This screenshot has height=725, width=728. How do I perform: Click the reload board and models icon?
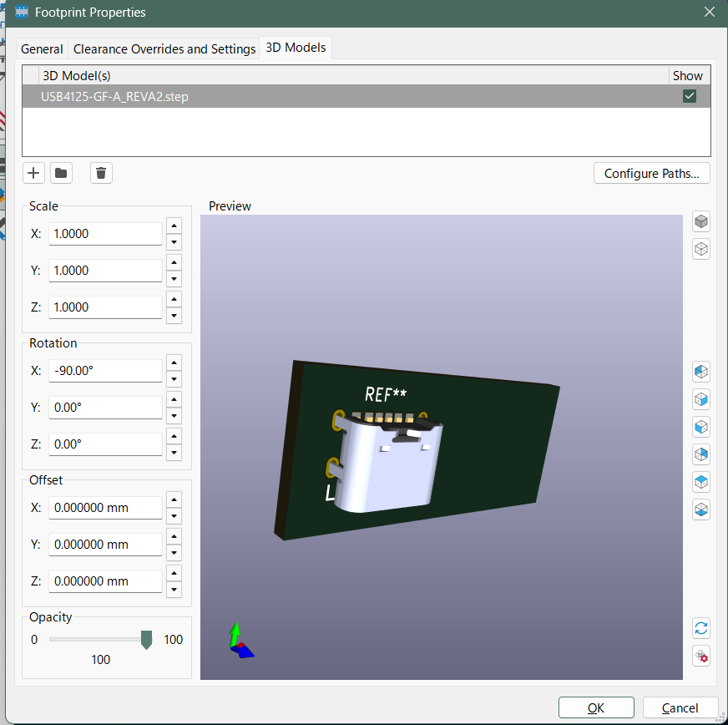[701, 628]
